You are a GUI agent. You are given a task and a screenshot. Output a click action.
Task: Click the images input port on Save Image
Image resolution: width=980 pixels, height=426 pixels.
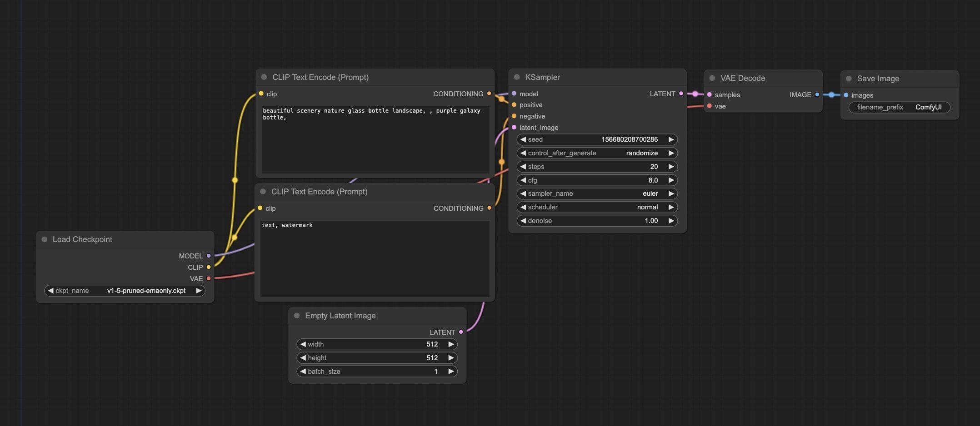[x=846, y=95]
